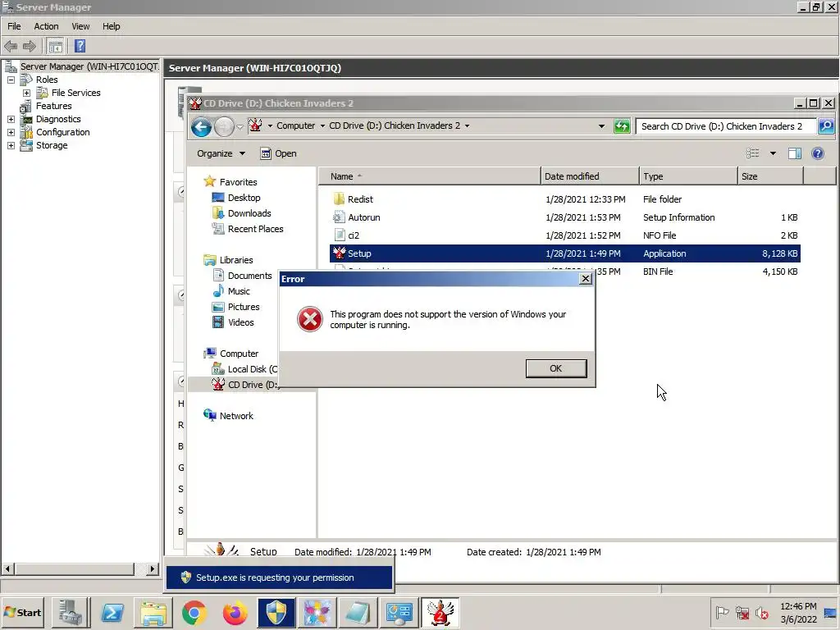Select the Setup application file

(x=565, y=253)
